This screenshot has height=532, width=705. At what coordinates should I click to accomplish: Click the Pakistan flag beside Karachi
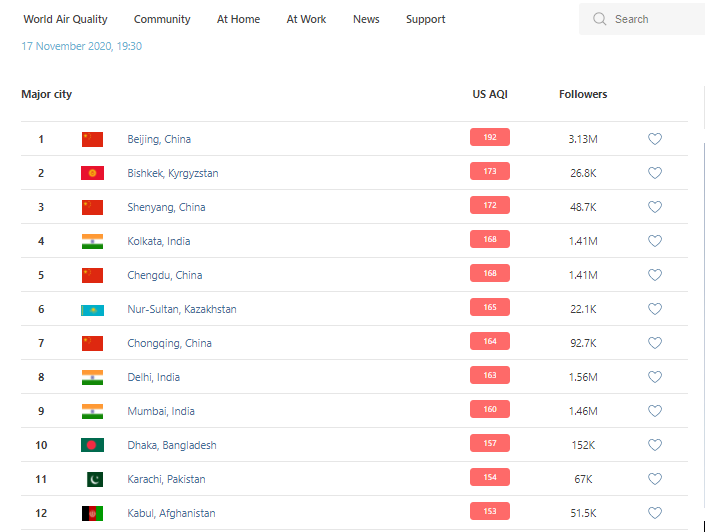click(x=94, y=479)
